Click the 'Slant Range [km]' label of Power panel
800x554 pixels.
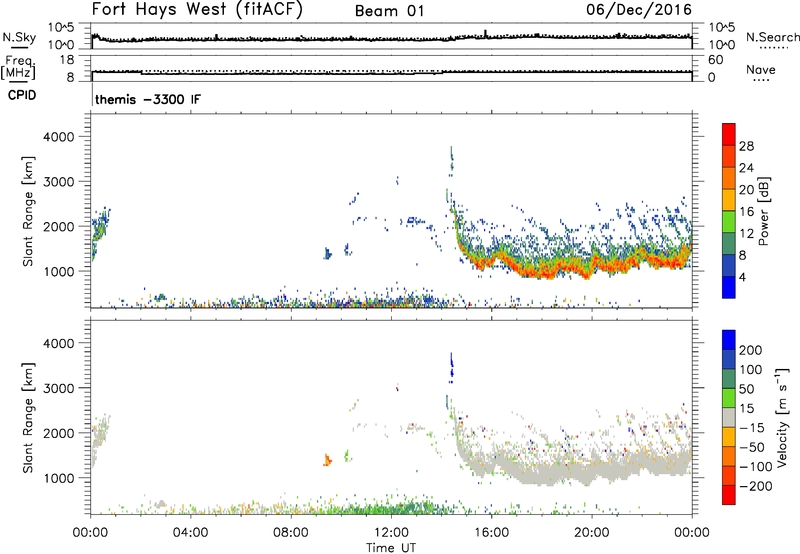pos(28,212)
